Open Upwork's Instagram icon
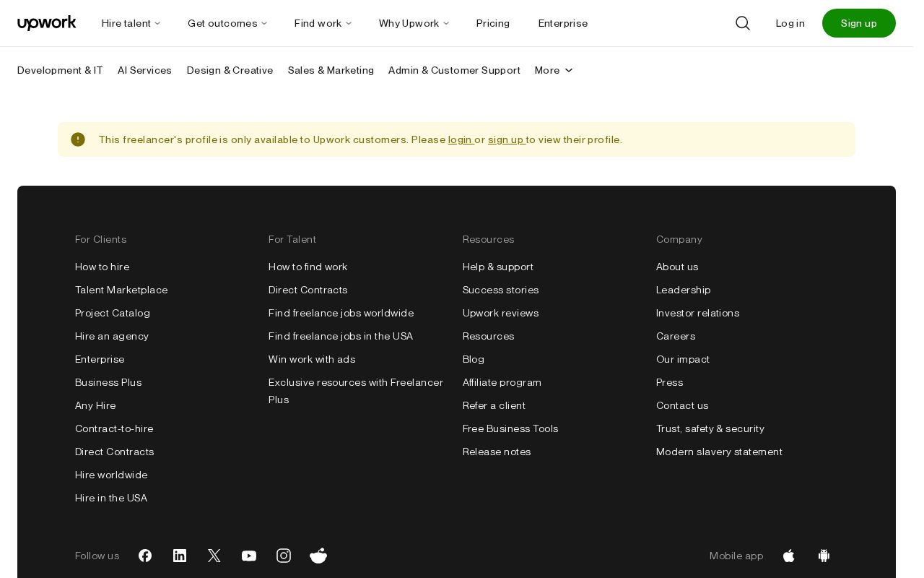The height and width of the screenshot is (578, 924). click(284, 556)
